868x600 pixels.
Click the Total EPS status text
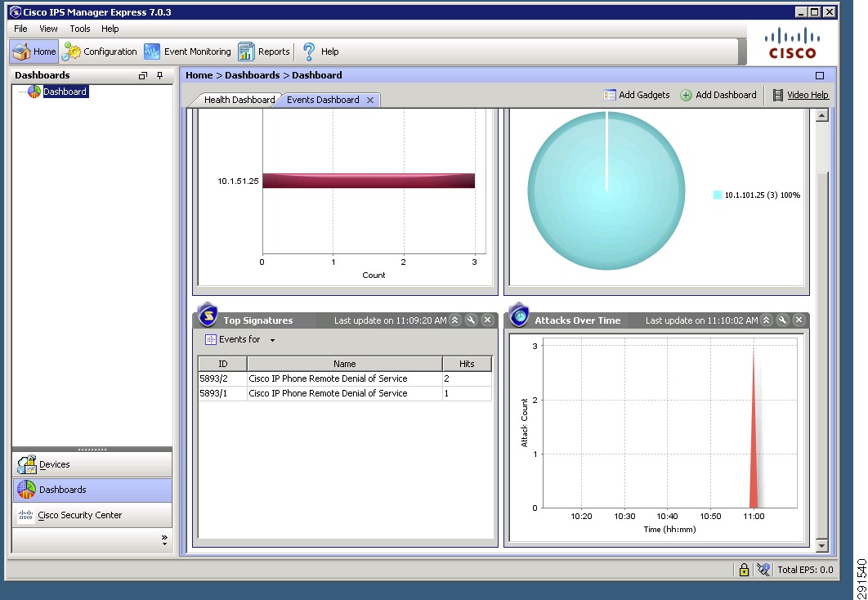coord(805,570)
